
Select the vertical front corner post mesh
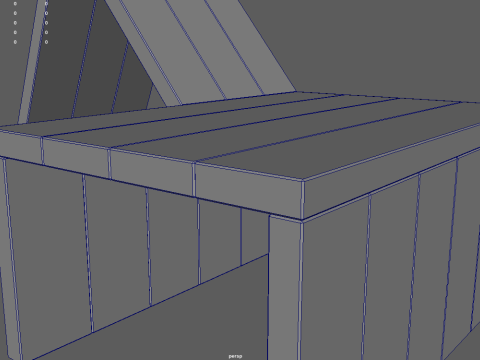285,288
